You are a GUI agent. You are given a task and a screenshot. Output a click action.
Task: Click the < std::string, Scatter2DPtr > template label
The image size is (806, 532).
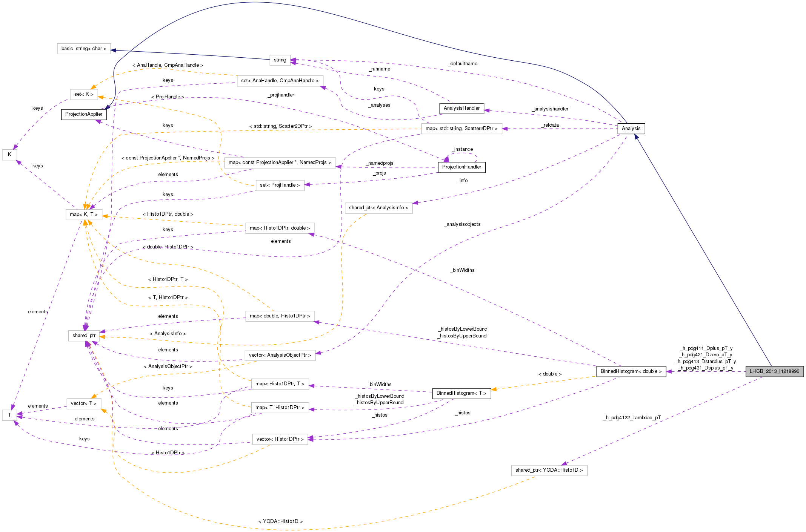click(280, 126)
